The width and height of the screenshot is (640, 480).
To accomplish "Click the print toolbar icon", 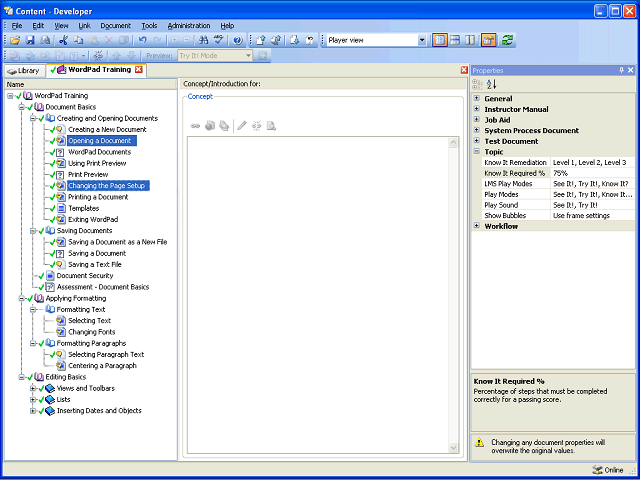I will 45,40.
